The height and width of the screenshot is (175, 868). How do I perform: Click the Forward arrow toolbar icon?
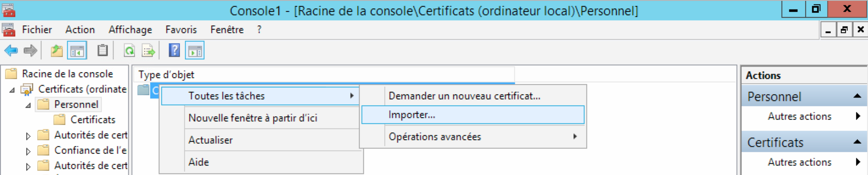(30, 51)
